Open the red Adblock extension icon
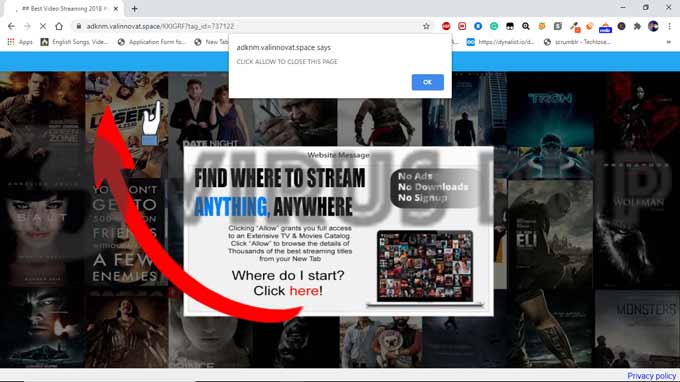Image resolution: width=680 pixels, height=382 pixels. (x=446, y=26)
